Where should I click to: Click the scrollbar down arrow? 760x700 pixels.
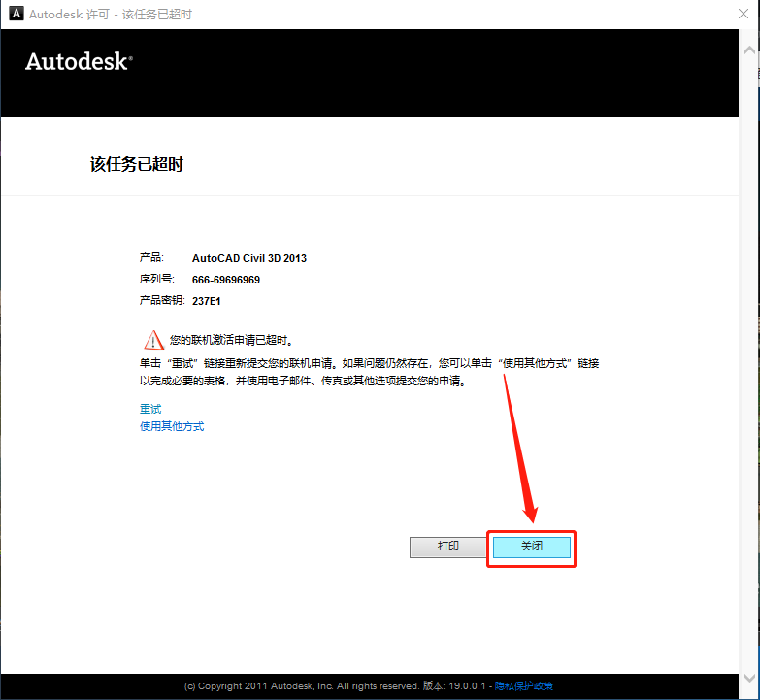(749, 678)
